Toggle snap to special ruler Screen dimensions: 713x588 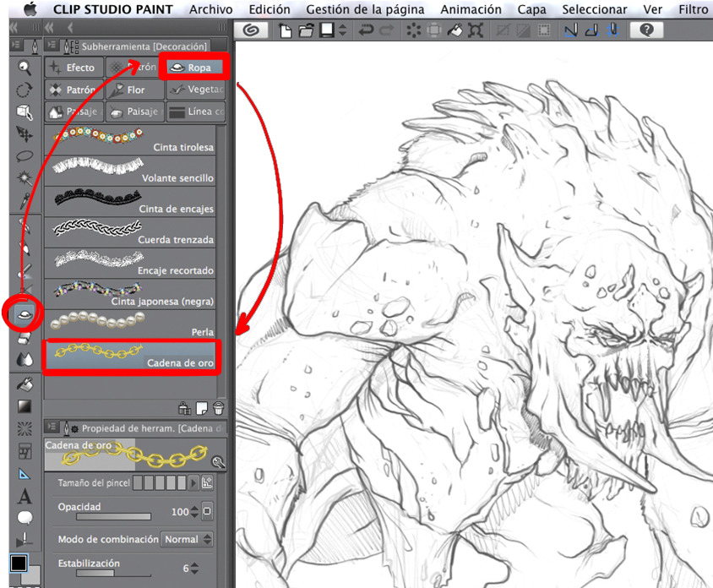(x=591, y=30)
